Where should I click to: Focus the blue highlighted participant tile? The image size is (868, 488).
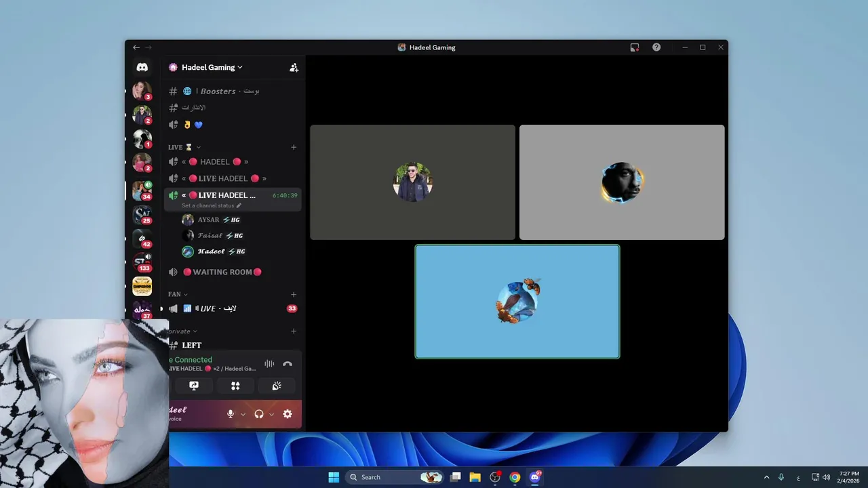click(x=517, y=302)
